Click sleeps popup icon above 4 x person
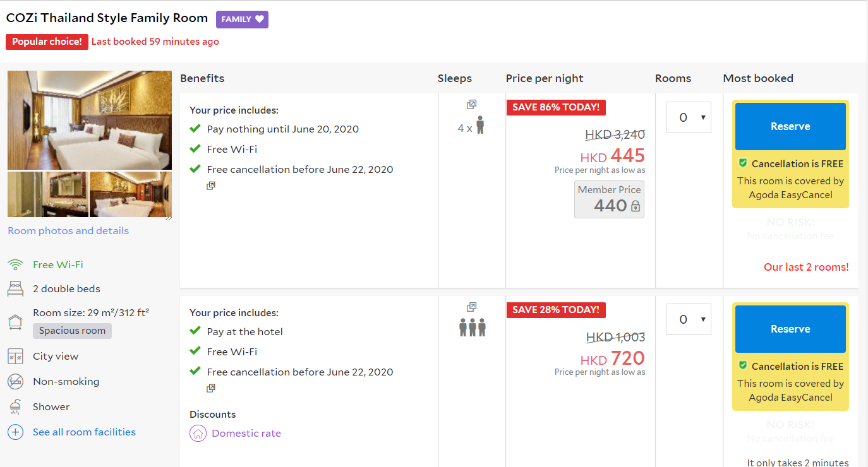The width and height of the screenshot is (868, 467). point(471,105)
